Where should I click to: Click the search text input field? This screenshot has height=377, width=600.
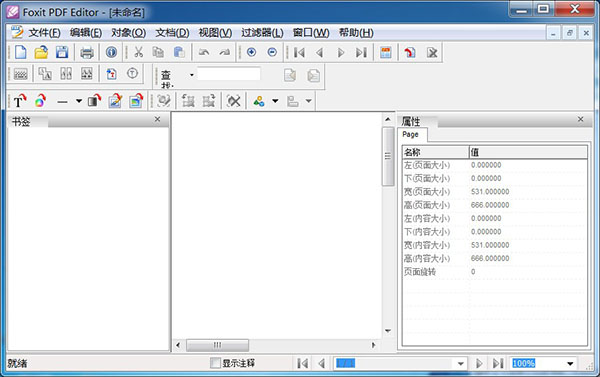coord(229,73)
